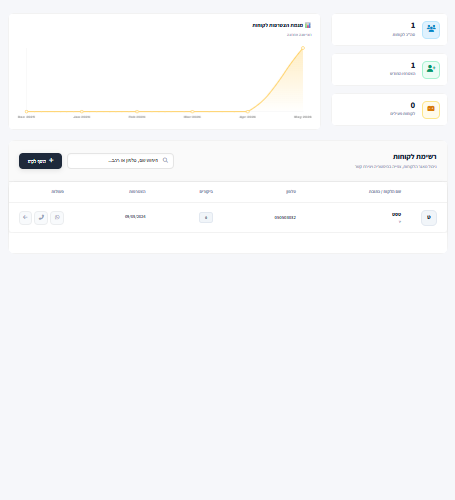Open customer details with arrow icon
Image resolution: width=455 pixels, height=500 pixels.
coord(25,218)
